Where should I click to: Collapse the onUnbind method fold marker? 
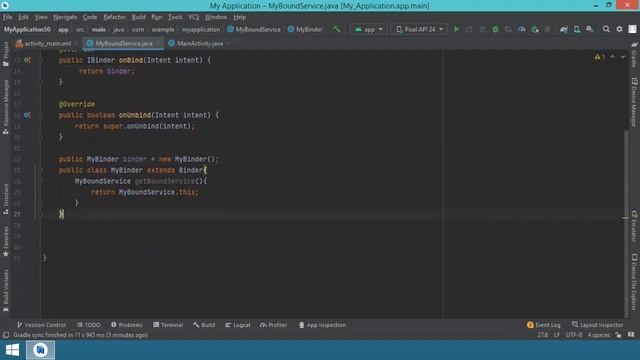coord(40,115)
